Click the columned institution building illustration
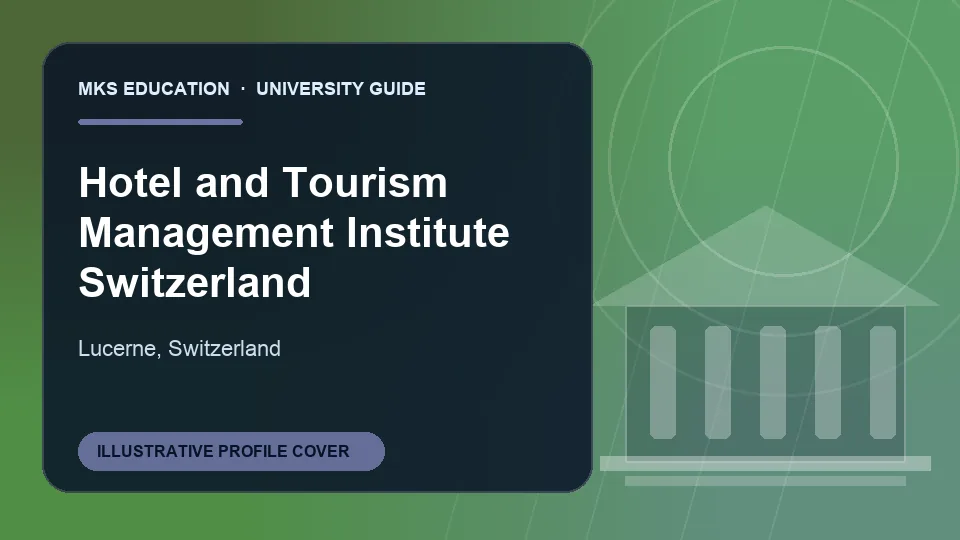Image resolution: width=960 pixels, height=540 pixels. (765, 346)
